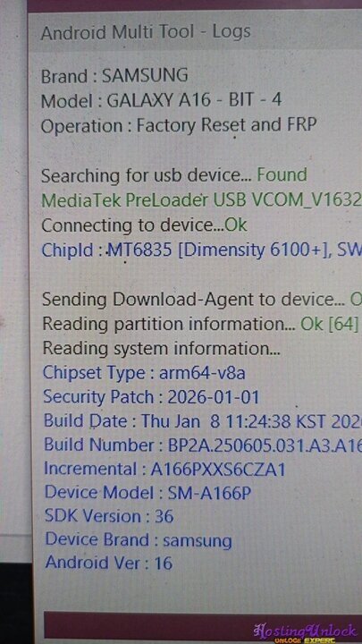This screenshot has width=362, height=644.
Task: Select the SDK Version 36 line
Action: (109, 517)
